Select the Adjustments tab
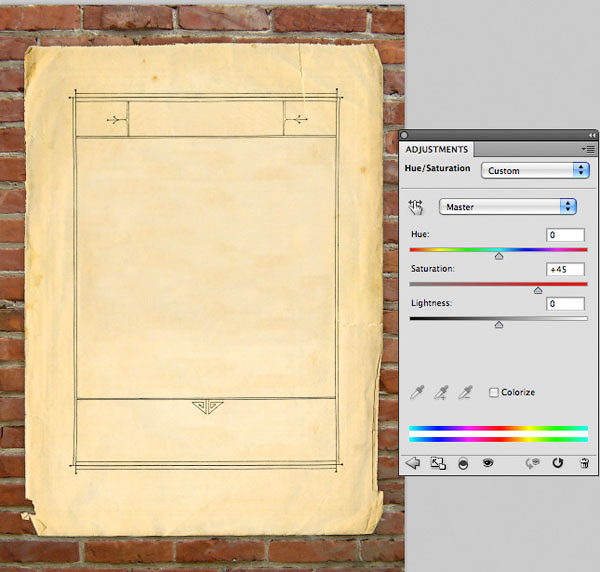Image resolution: width=600 pixels, height=572 pixels. 436,149
